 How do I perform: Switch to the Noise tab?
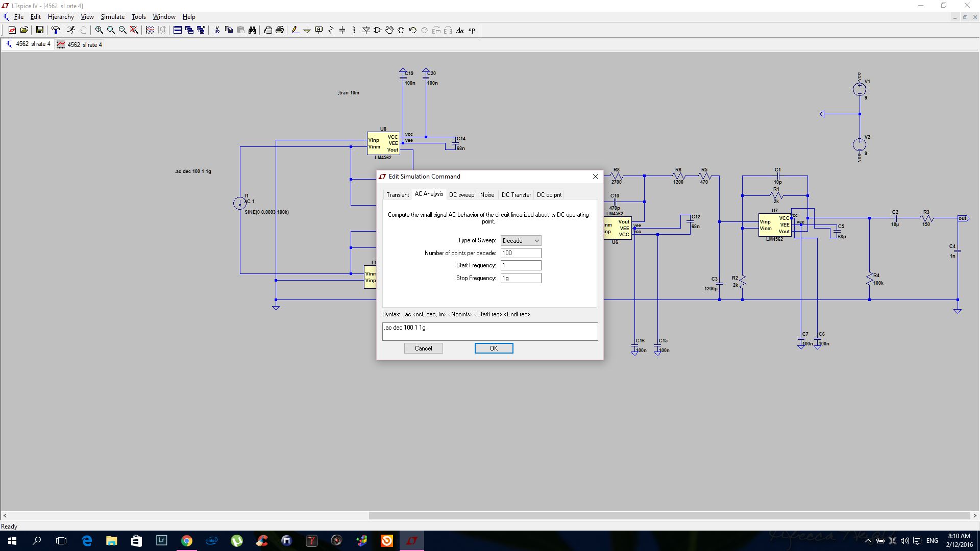click(x=487, y=195)
